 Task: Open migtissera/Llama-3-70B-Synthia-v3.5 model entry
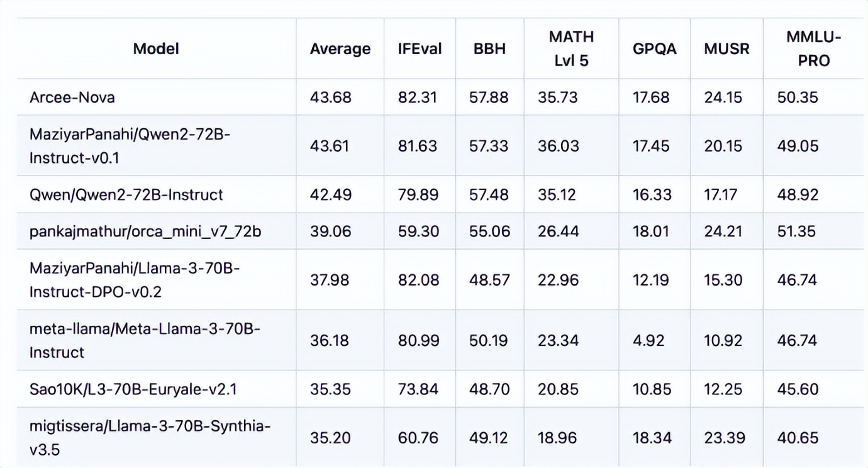(150, 438)
